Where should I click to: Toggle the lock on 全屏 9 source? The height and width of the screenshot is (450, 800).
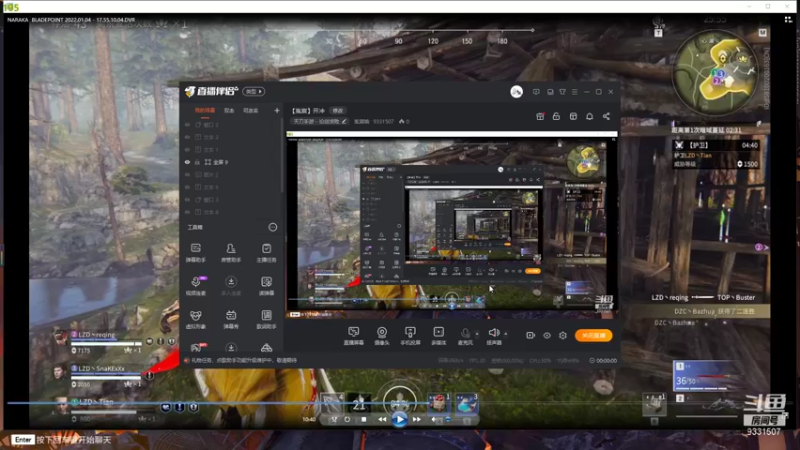coord(197,162)
